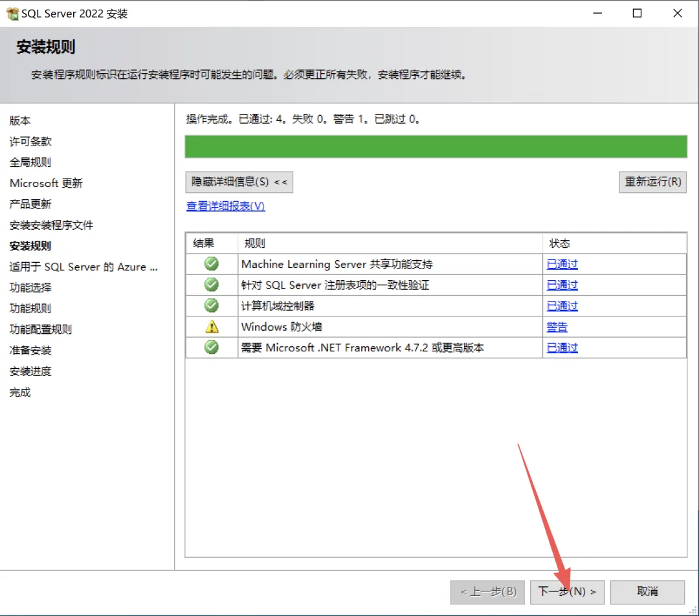Click rule text 针对 SQL Server 注册表项的一致性验证
The image size is (699, 616).
click(335, 285)
